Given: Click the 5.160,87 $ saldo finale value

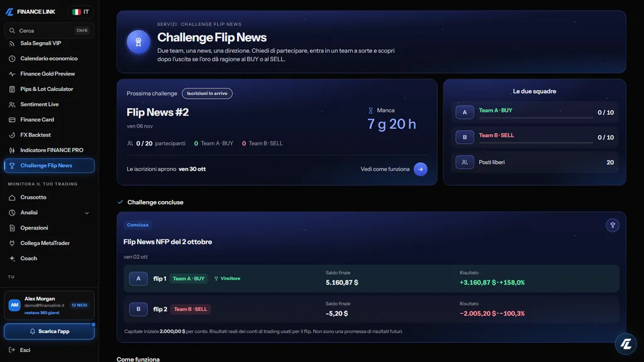Looking at the screenshot, I should pyautogui.click(x=341, y=283).
